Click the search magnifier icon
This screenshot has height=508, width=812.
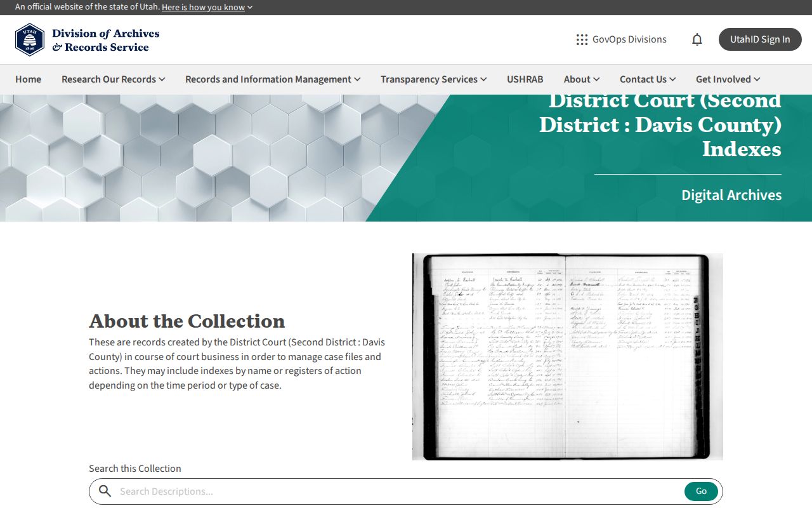coord(105,491)
